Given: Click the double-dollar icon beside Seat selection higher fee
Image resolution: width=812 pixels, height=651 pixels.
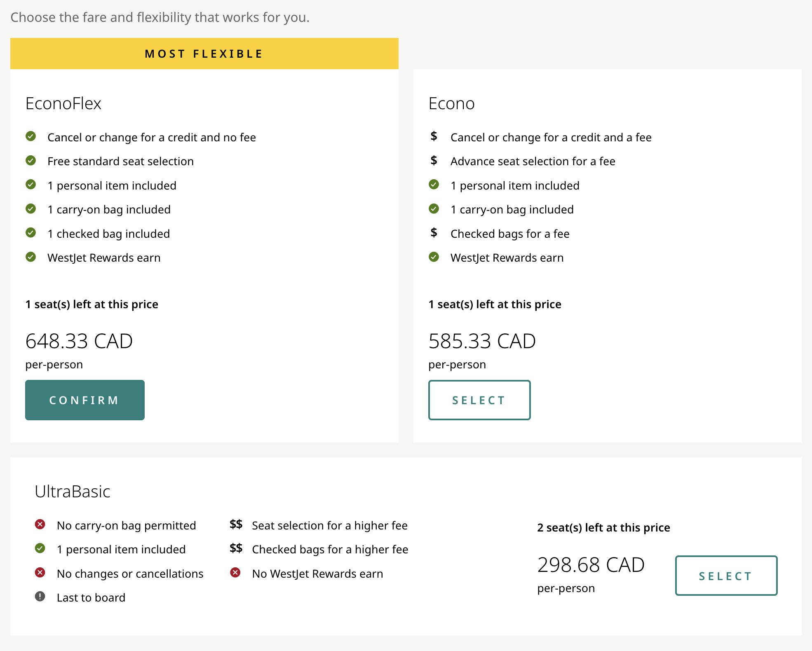Looking at the screenshot, I should tap(236, 525).
